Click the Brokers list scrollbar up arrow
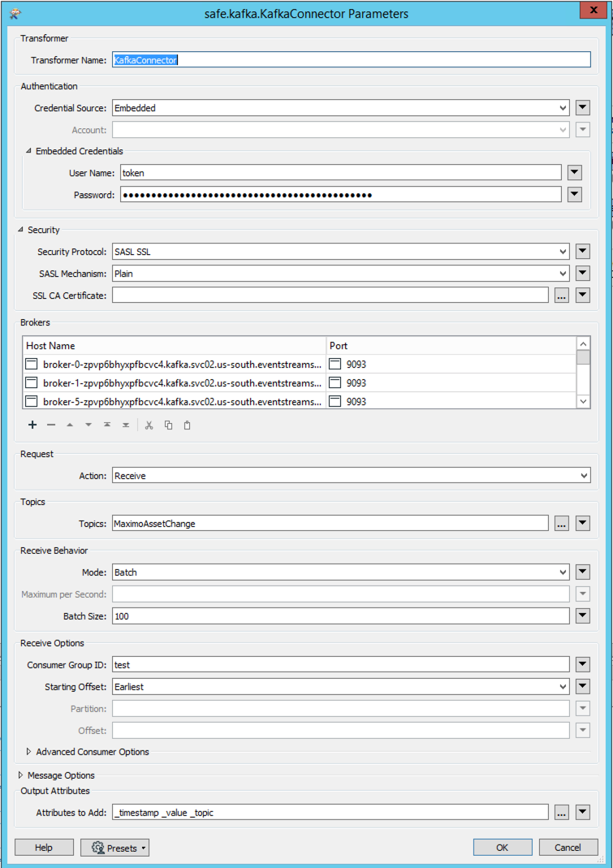Viewport: 613px width, 868px height. pos(583,343)
